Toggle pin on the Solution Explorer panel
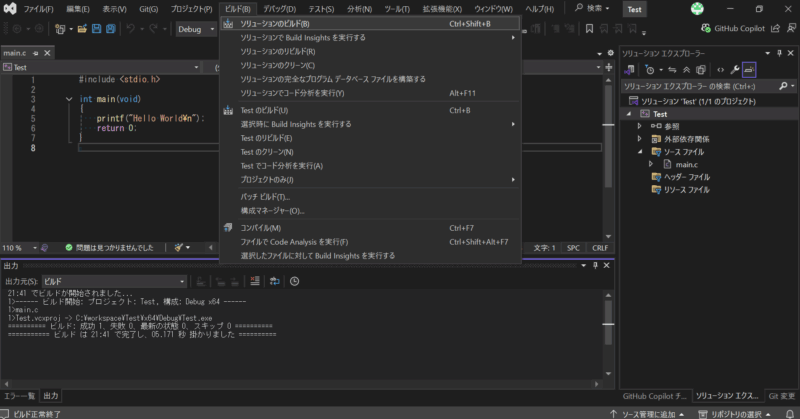Image resolution: width=800 pixels, height=419 pixels. pyautogui.click(x=777, y=52)
